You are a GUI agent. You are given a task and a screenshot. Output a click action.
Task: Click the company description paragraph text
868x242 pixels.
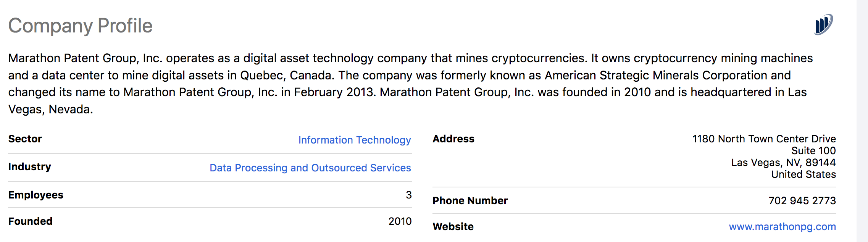click(411, 84)
